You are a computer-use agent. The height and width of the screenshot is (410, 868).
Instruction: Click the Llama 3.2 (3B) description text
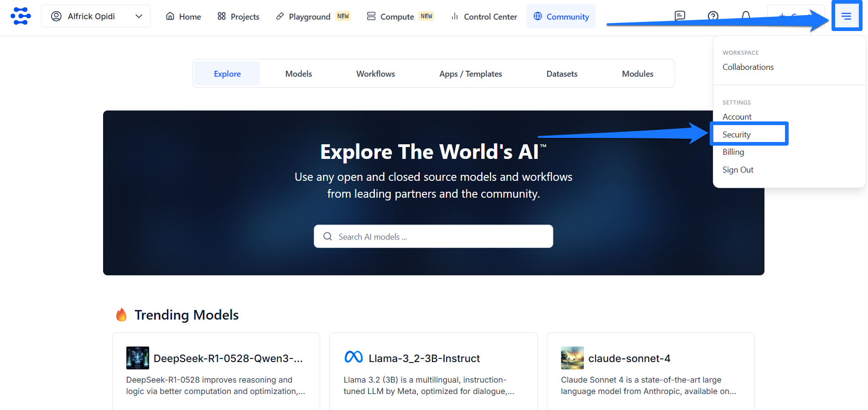tap(429, 385)
